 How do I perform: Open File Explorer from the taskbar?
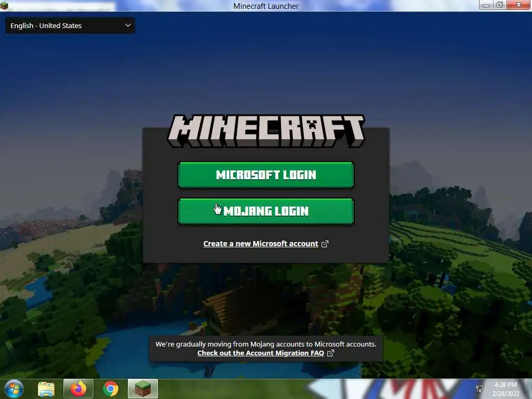coord(46,389)
